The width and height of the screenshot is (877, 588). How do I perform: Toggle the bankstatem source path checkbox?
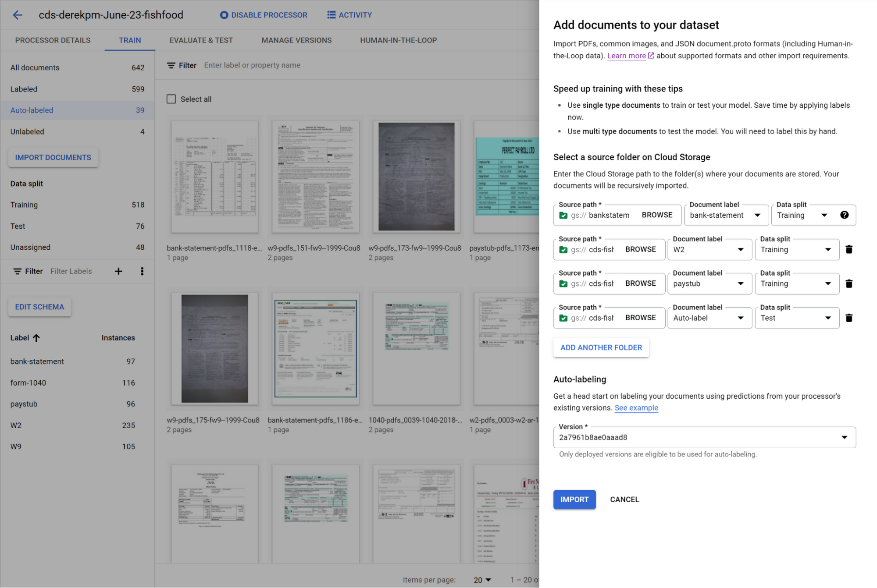563,215
